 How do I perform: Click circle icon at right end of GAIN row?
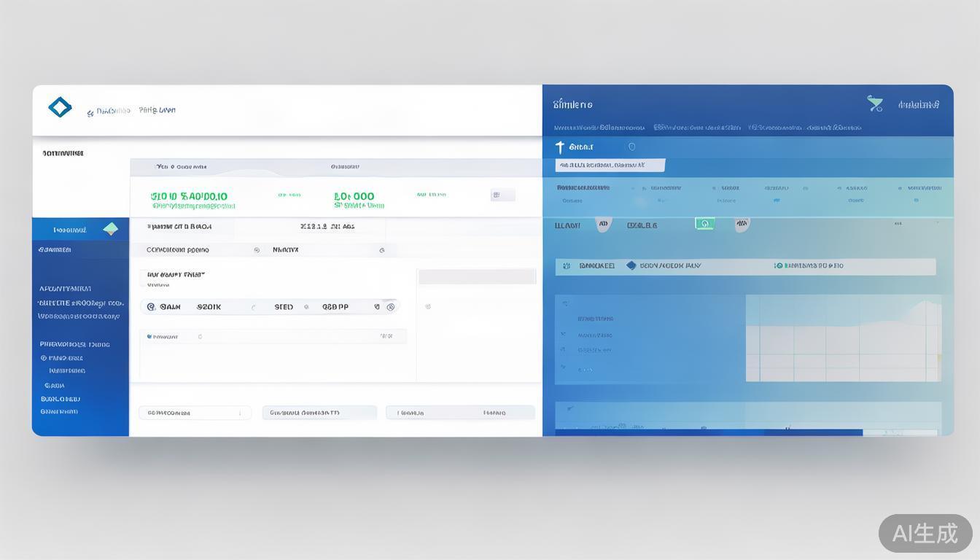click(391, 307)
